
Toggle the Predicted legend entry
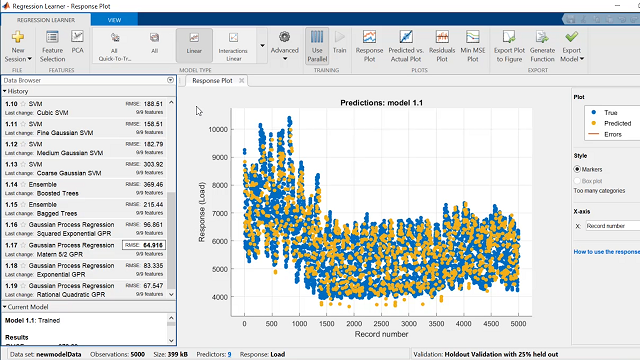pos(611,123)
